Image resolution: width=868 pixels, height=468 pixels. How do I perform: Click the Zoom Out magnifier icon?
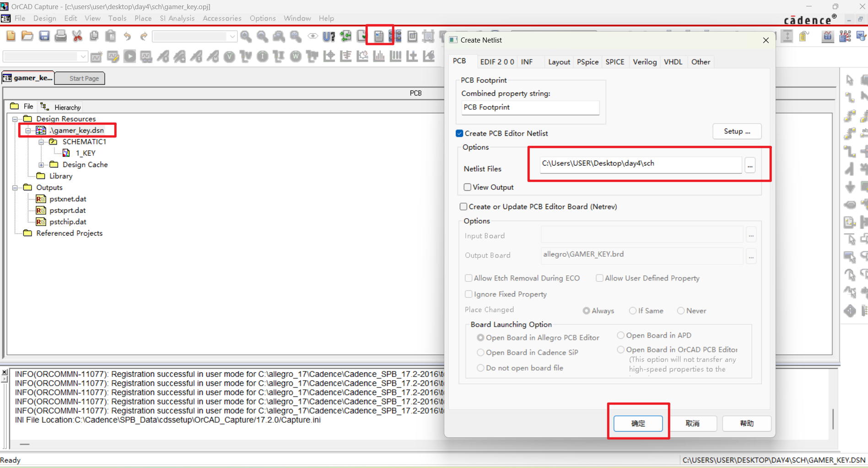pyautogui.click(x=263, y=36)
